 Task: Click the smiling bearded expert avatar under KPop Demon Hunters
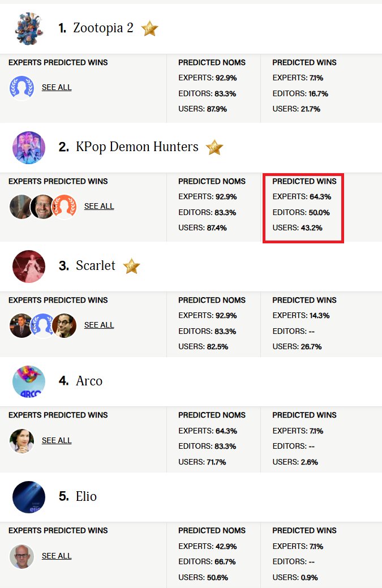43,207
